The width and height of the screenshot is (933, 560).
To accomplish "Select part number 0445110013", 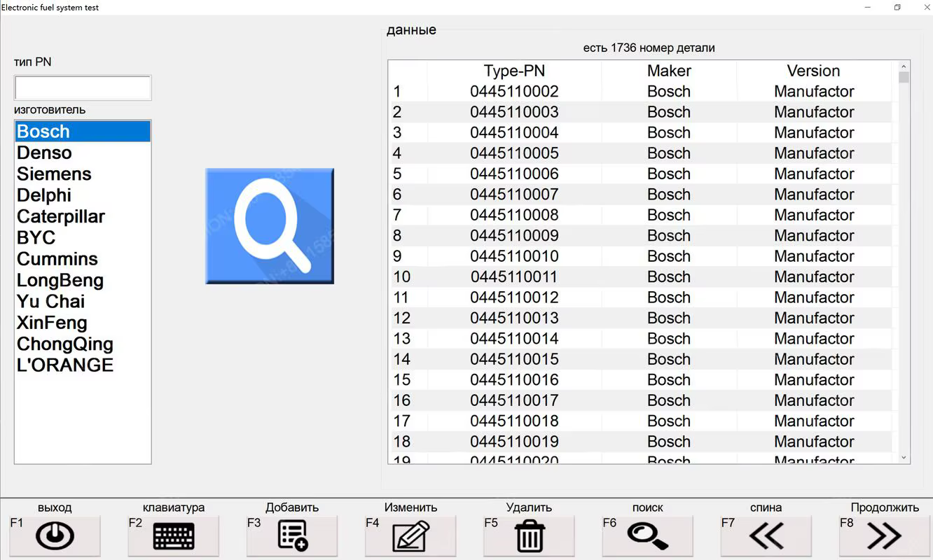I will [x=514, y=318].
